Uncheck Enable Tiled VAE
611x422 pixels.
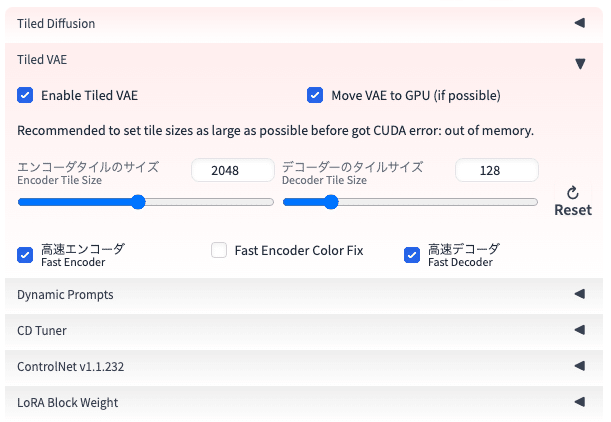[x=25, y=95]
